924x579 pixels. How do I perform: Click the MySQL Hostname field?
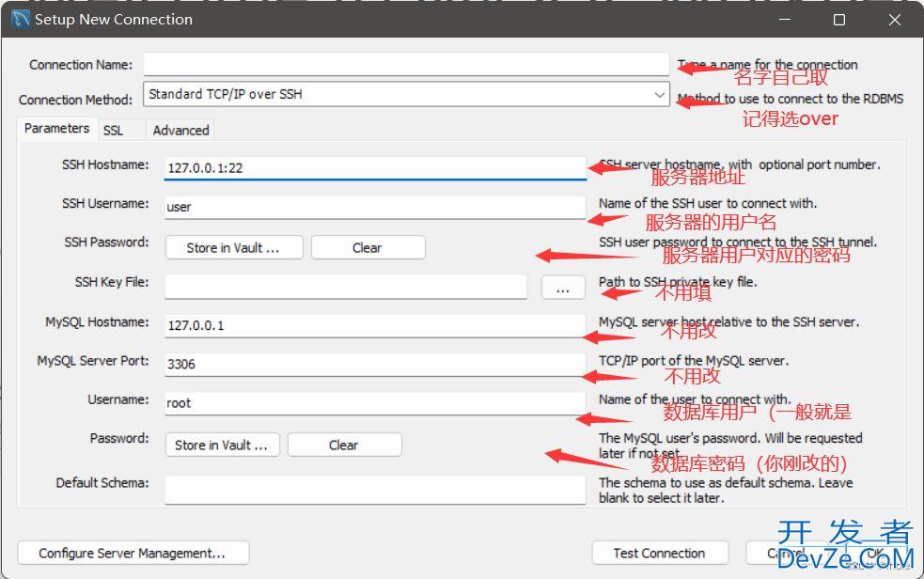pyautogui.click(x=375, y=326)
